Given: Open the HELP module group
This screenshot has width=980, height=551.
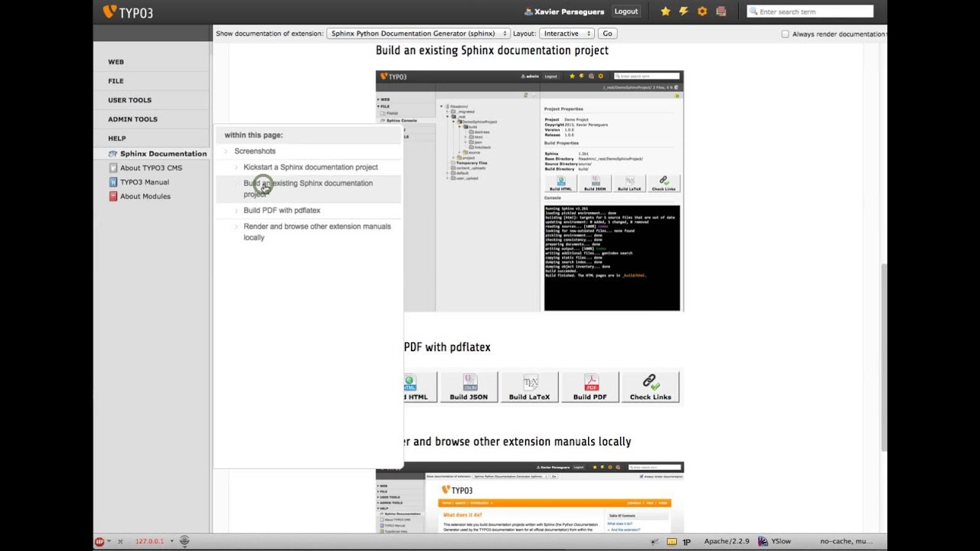Looking at the screenshot, I should click(116, 139).
